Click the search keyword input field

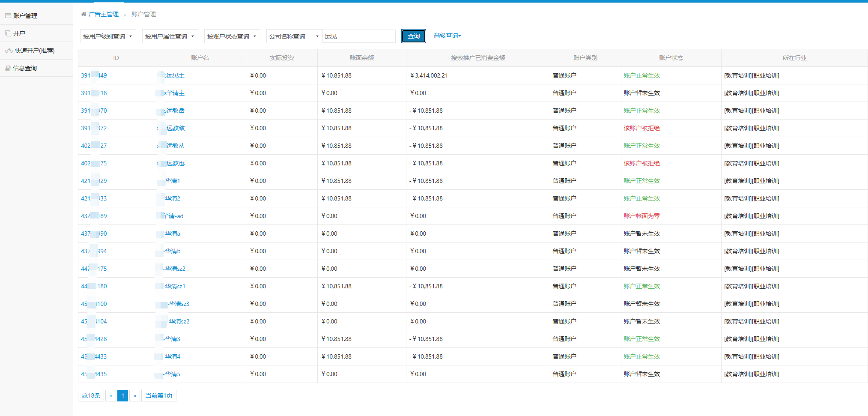[359, 36]
